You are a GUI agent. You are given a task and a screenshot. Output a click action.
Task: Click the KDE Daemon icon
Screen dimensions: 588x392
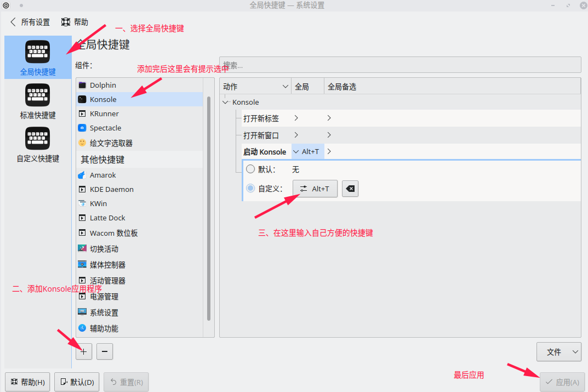[x=82, y=190]
